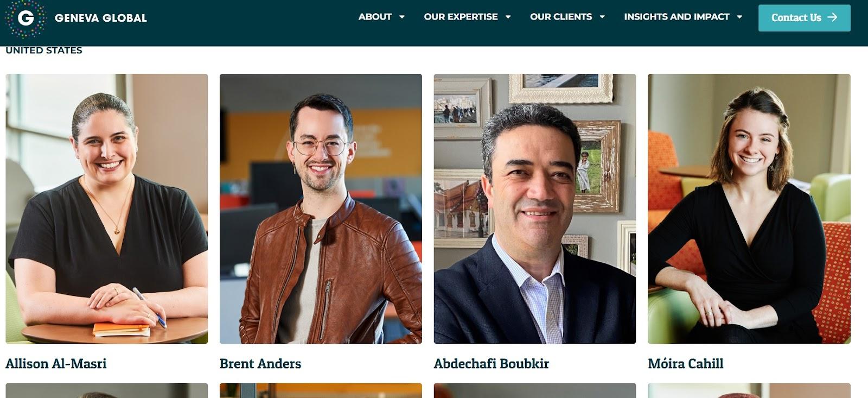Open Abdechafi Boubkir's name link
This screenshot has width=868, height=398.
[x=492, y=363]
